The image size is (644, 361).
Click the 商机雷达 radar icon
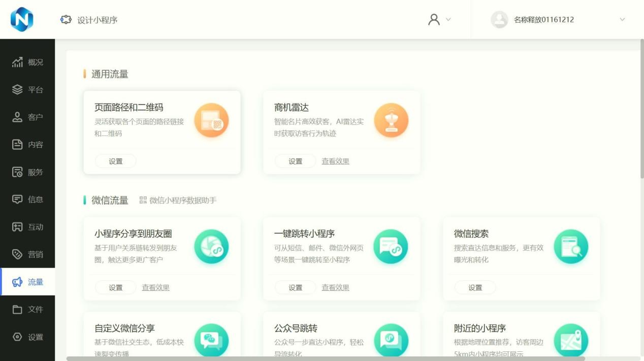click(x=391, y=120)
